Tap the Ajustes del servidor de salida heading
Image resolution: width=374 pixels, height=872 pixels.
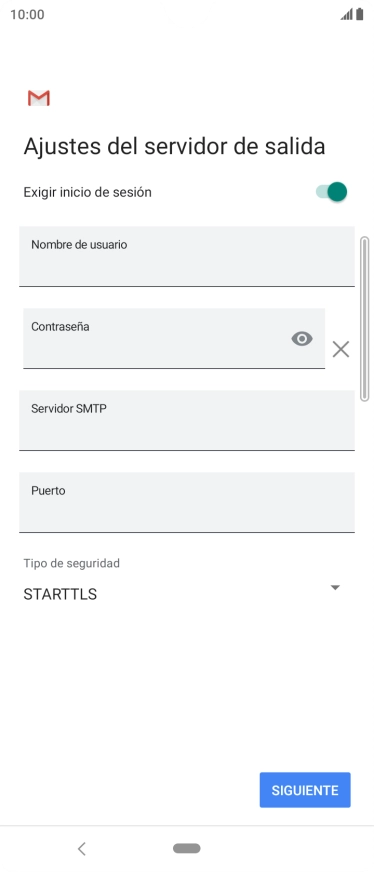point(174,147)
